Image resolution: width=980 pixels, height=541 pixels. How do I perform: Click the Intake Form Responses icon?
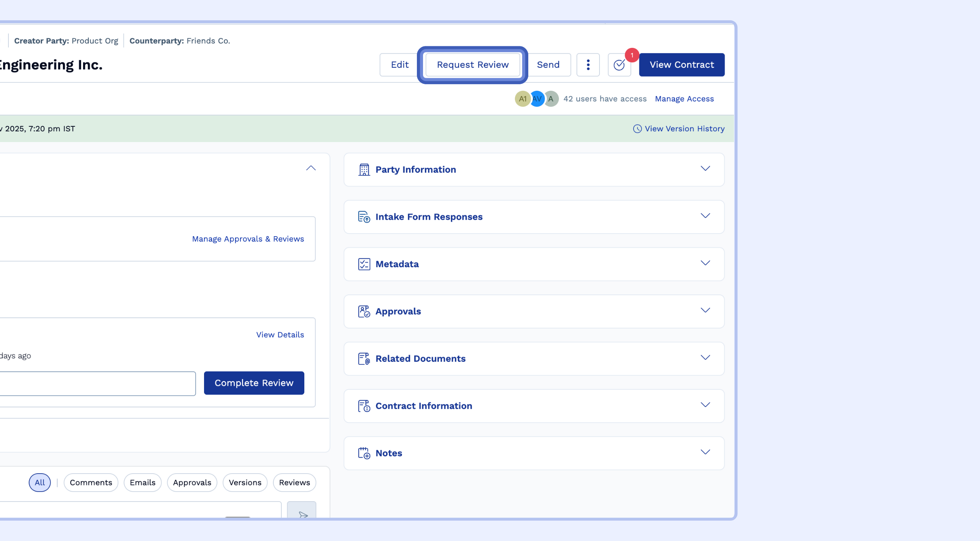[x=364, y=217]
